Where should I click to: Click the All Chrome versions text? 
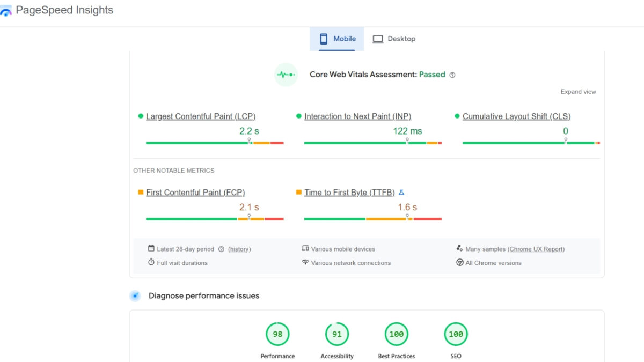[x=493, y=263]
